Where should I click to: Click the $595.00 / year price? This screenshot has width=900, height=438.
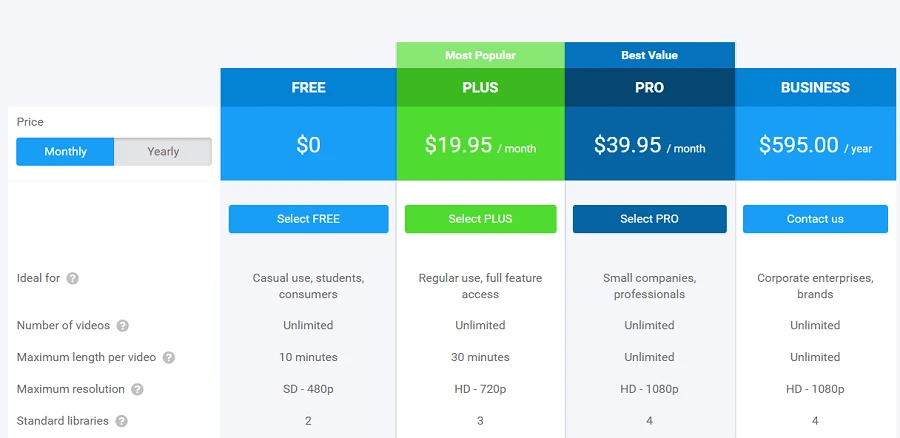(816, 145)
